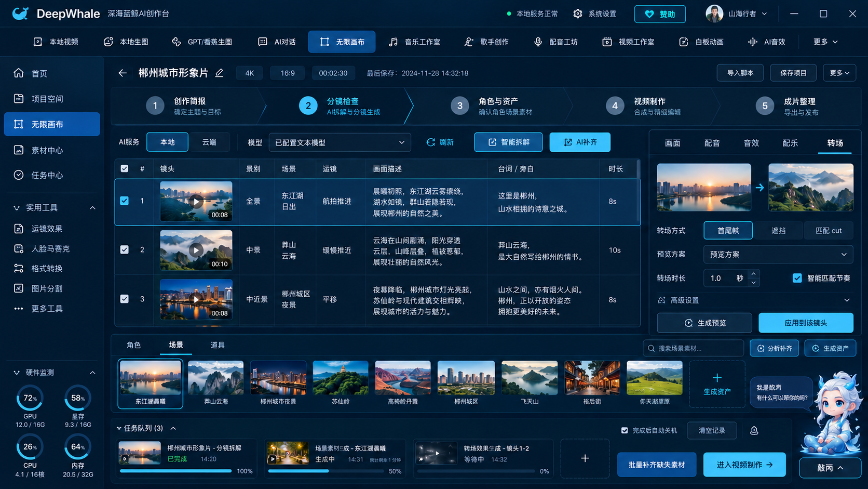Screen dimensions: 868x489
Task: Switch to the 配音 tab
Action: coord(712,143)
